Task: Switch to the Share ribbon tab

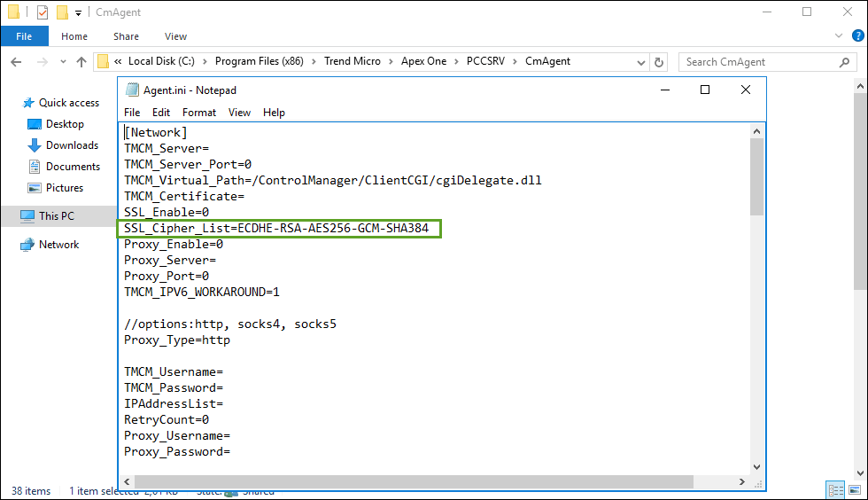Action: coord(126,36)
